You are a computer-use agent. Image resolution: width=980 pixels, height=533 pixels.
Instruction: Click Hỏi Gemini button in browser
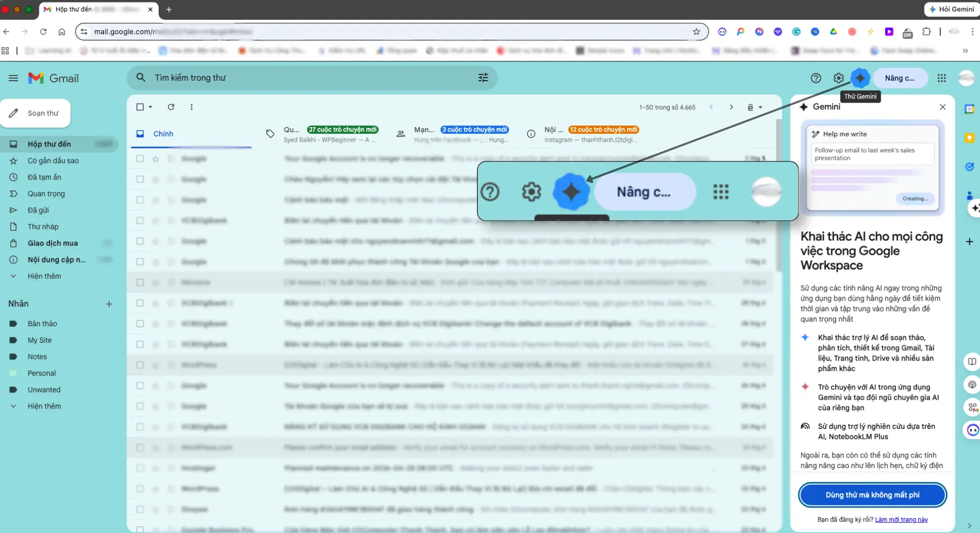(951, 9)
